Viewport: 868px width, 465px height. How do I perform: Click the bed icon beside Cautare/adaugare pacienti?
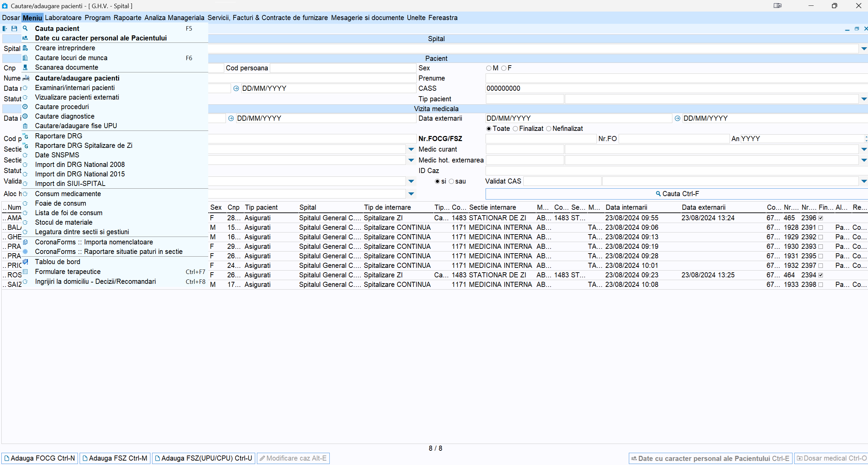point(26,78)
